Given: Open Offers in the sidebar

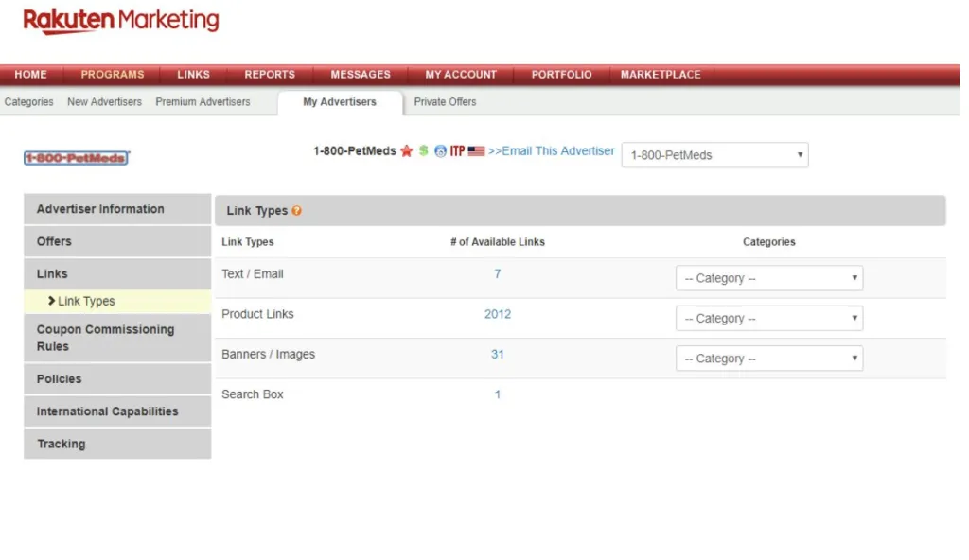Looking at the screenshot, I should click(x=117, y=241).
